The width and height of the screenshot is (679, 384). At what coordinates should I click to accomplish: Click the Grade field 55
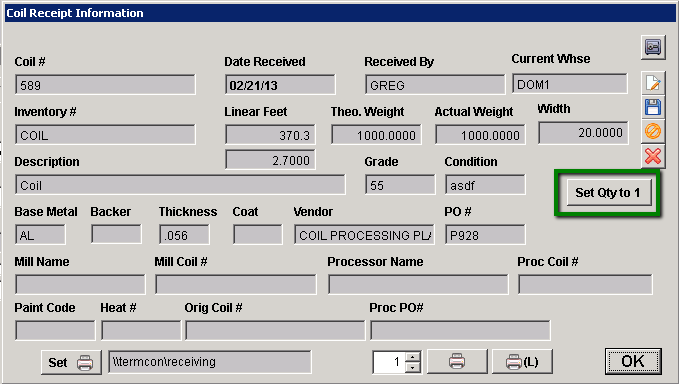pyautogui.click(x=400, y=185)
